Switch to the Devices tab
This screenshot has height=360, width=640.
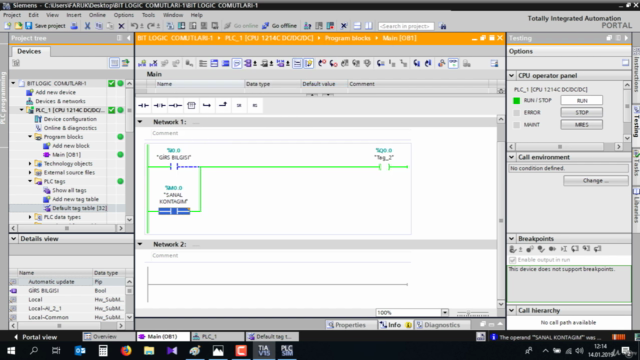(x=29, y=51)
